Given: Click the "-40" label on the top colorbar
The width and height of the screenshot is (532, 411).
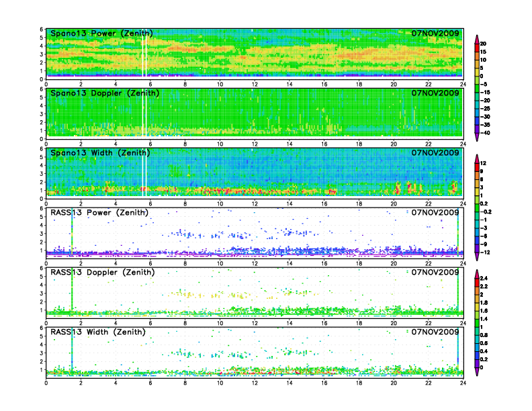Looking at the screenshot, I should tap(485, 133).
